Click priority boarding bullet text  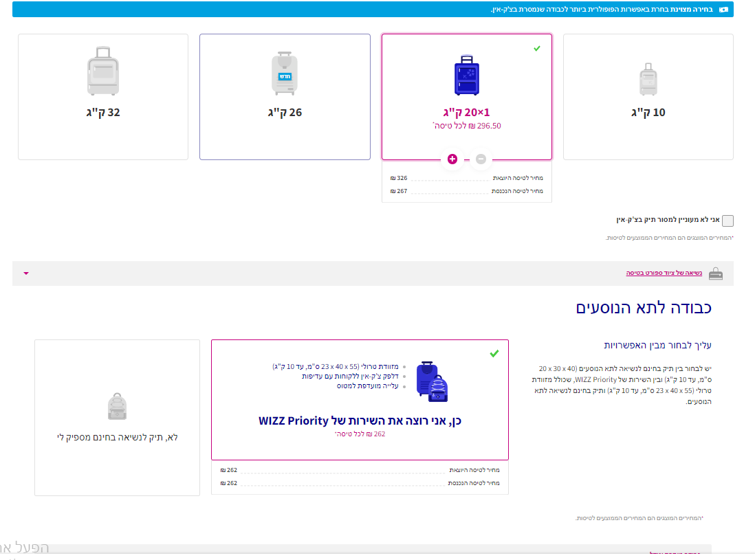click(367, 386)
